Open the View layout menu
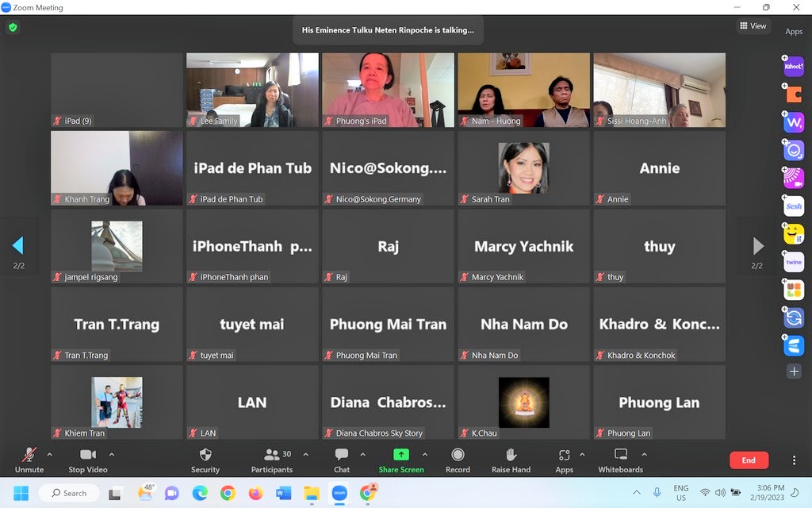Image resolution: width=812 pixels, height=508 pixels. [753, 26]
